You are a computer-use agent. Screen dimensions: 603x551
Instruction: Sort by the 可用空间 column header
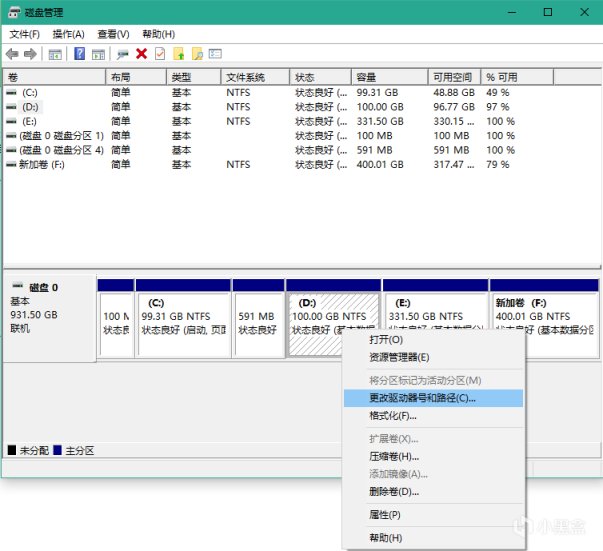click(x=455, y=77)
